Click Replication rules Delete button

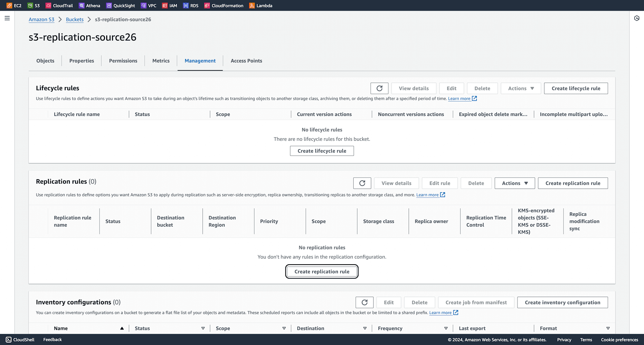pyautogui.click(x=476, y=183)
